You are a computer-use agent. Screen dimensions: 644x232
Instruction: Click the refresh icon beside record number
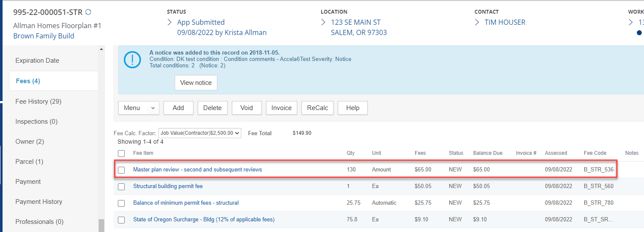tap(88, 12)
